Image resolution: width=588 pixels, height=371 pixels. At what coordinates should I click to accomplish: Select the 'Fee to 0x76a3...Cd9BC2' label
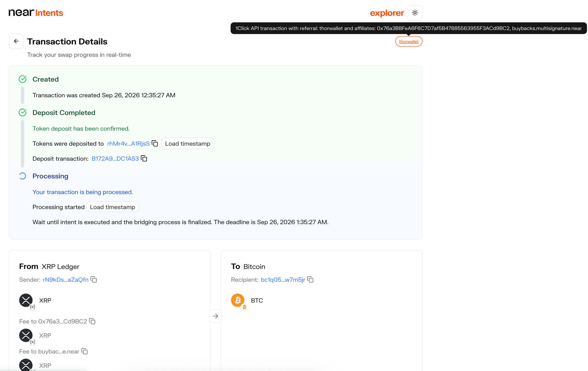coord(53,321)
